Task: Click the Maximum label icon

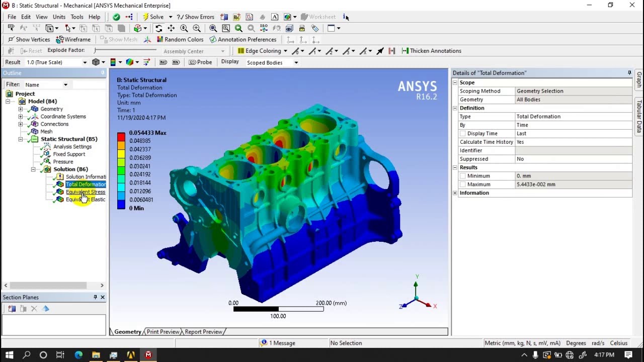Action: pyautogui.click(x=163, y=62)
